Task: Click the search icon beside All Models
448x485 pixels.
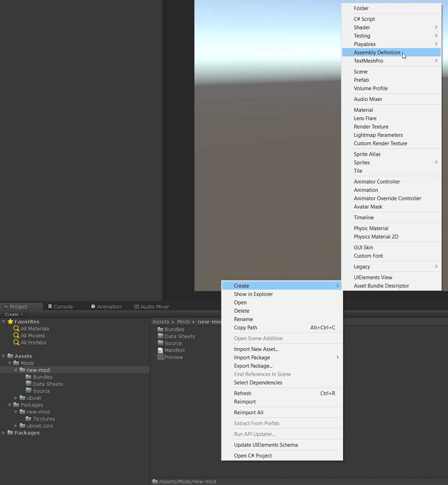Action: [x=16, y=335]
